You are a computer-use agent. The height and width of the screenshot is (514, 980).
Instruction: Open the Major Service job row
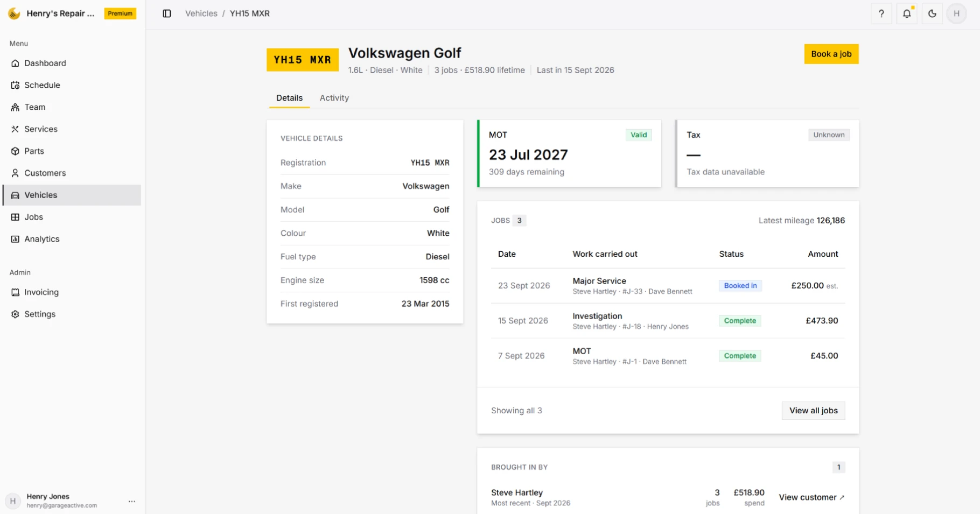pyautogui.click(x=668, y=286)
